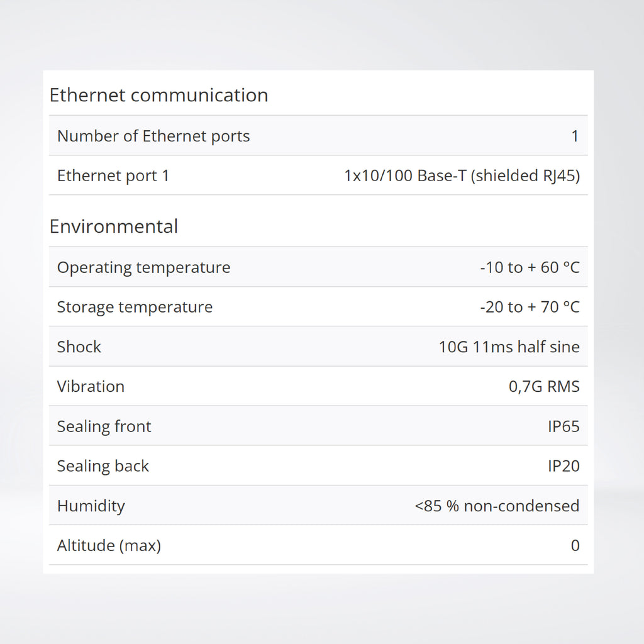Select the Sealing front label

pyautogui.click(x=104, y=426)
